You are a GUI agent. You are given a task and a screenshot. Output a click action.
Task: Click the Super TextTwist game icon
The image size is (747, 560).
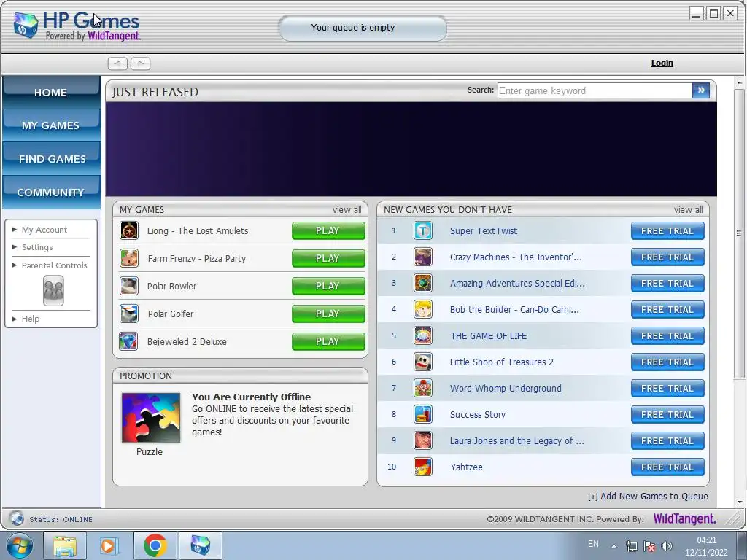point(423,231)
